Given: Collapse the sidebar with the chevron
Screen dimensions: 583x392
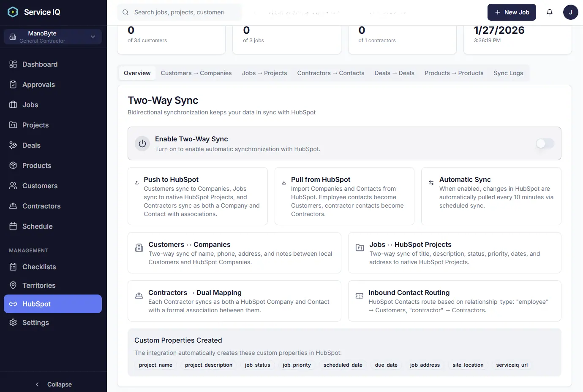Looking at the screenshot, I should pyautogui.click(x=37, y=384).
